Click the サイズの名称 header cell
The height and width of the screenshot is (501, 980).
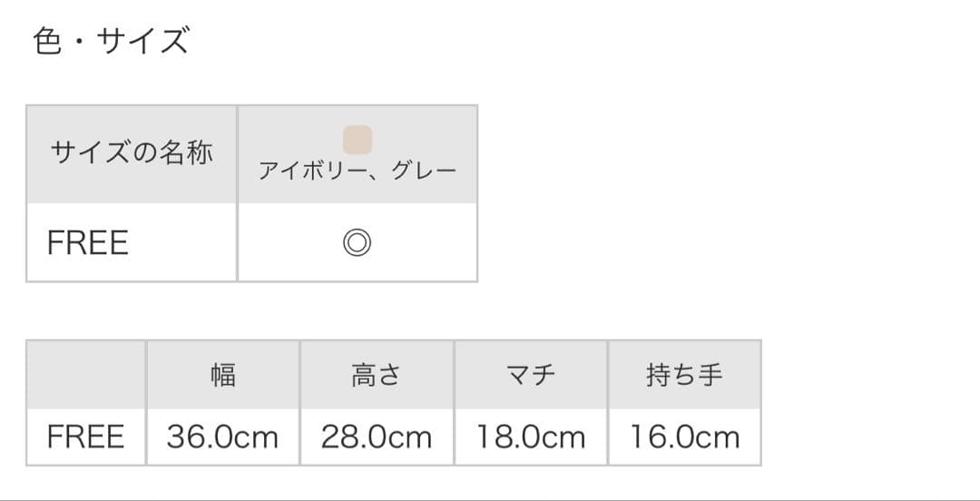pyautogui.click(x=132, y=152)
